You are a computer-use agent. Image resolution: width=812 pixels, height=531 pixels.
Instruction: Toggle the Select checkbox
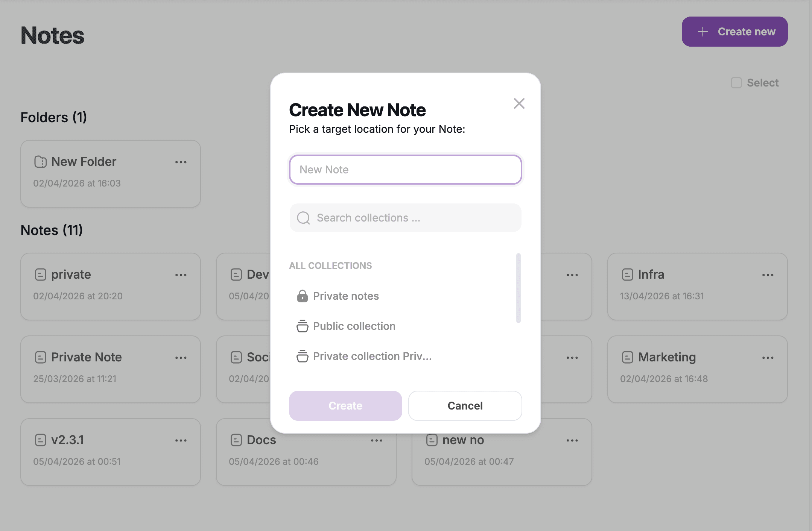pyautogui.click(x=736, y=83)
